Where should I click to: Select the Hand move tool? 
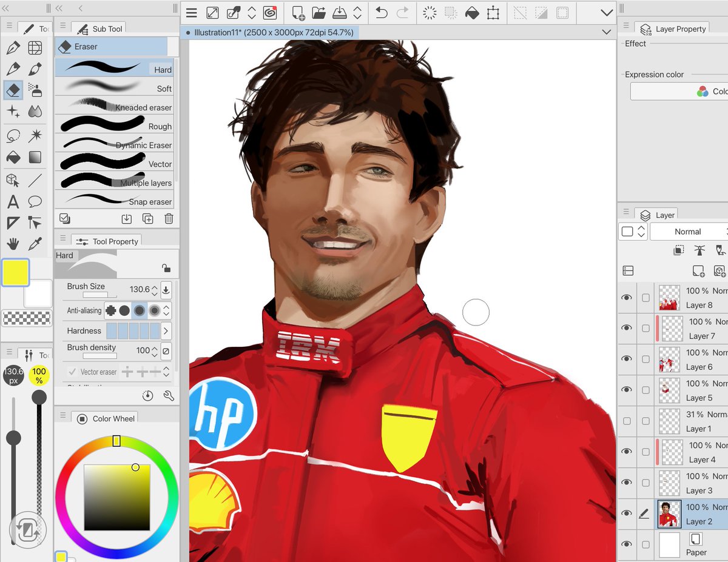coord(13,244)
